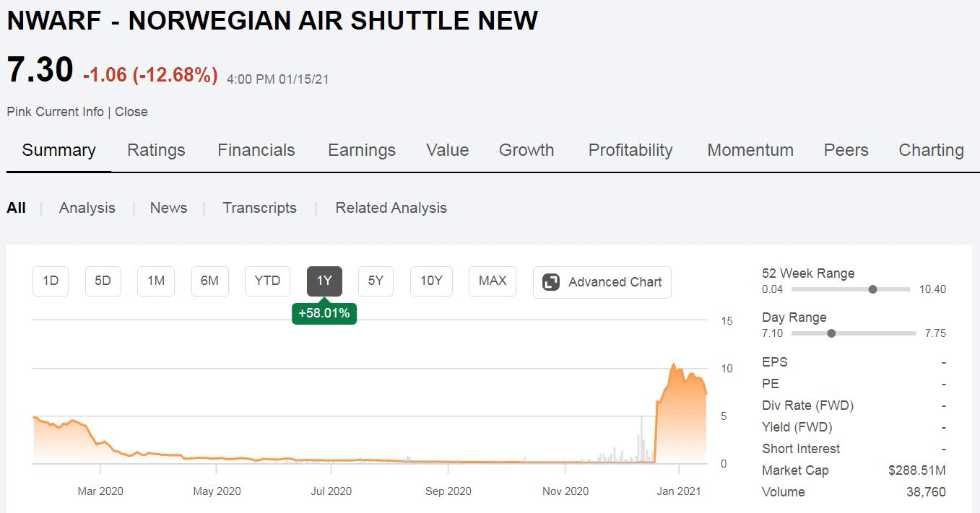980x513 pixels.
Task: Show Transcripts items
Action: 259,208
